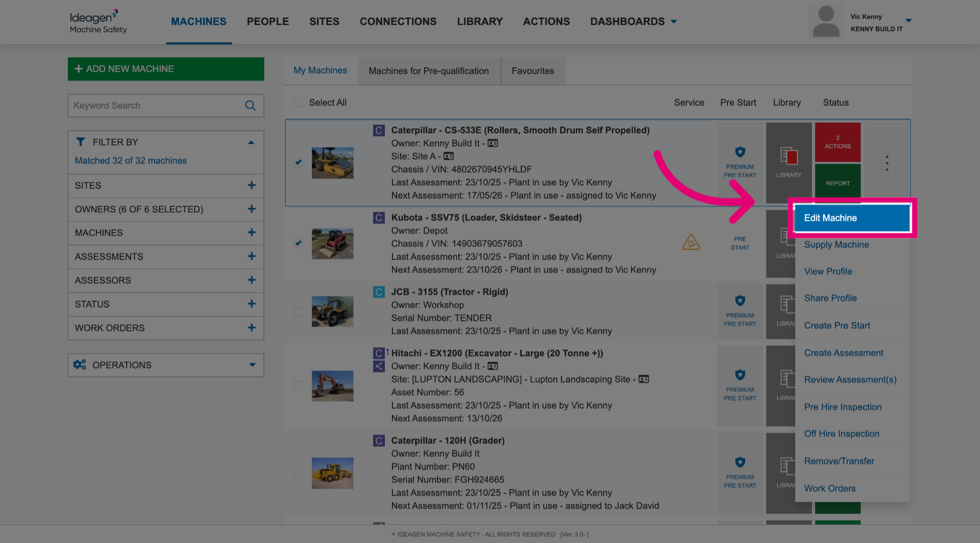Open Premium Pre Start for JCB 3155
980x543 pixels.
(740, 311)
